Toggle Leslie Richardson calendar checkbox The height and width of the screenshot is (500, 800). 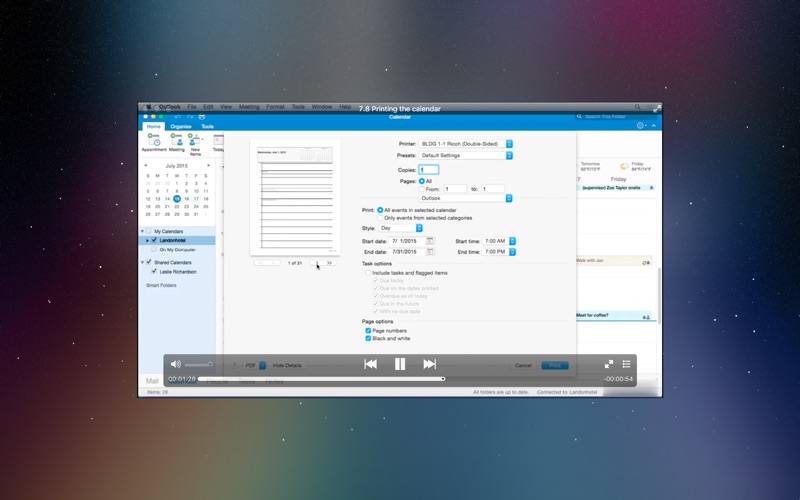point(154,271)
